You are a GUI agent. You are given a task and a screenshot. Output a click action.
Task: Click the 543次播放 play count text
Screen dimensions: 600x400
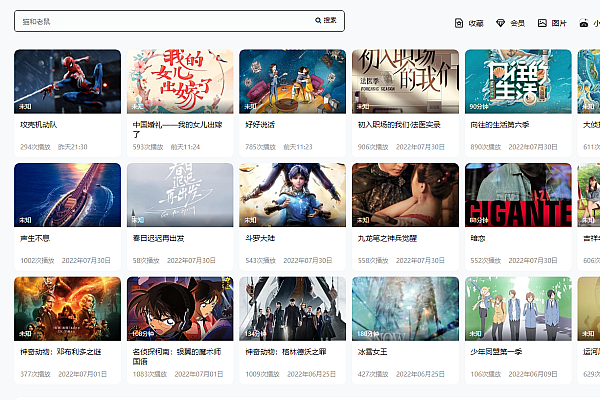point(261,261)
